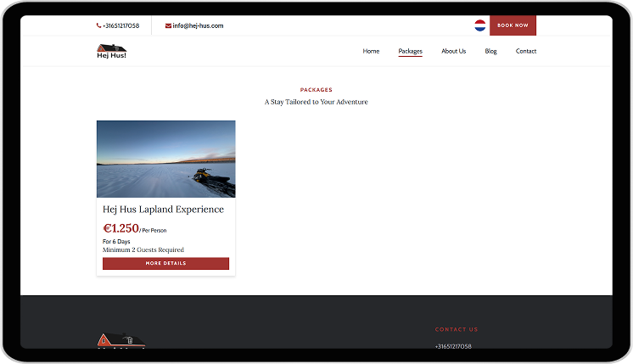633x364 pixels.
Task: Open the snowmobile landscape package image
Action: coord(165,159)
